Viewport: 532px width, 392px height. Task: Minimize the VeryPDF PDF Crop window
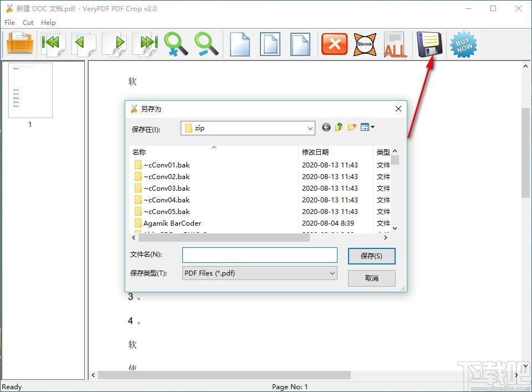point(468,8)
